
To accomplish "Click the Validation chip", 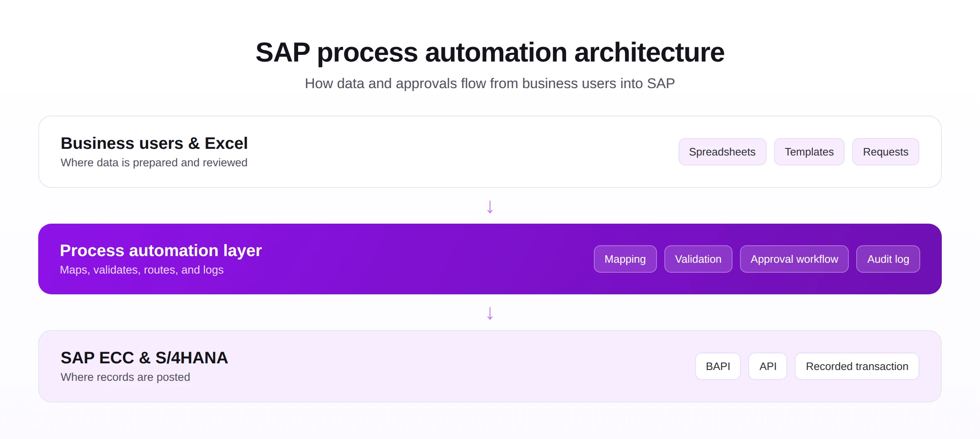I will pos(698,259).
